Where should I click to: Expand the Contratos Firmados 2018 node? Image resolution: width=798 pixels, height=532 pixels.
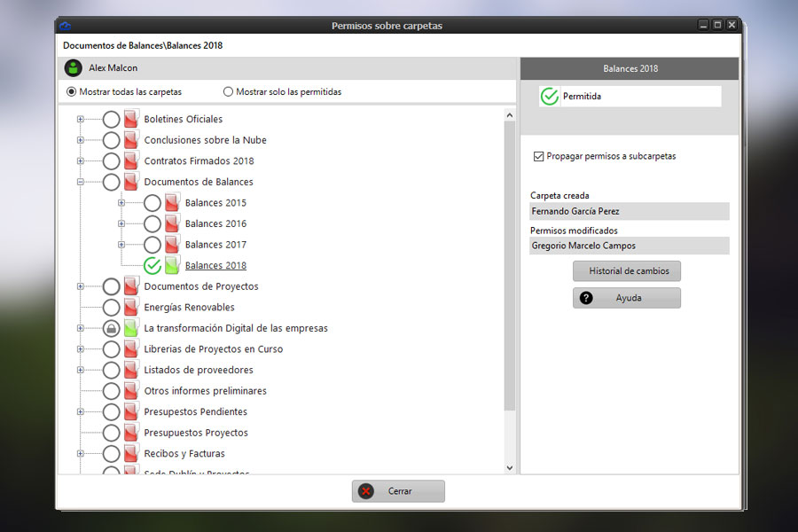[x=81, y=160]
